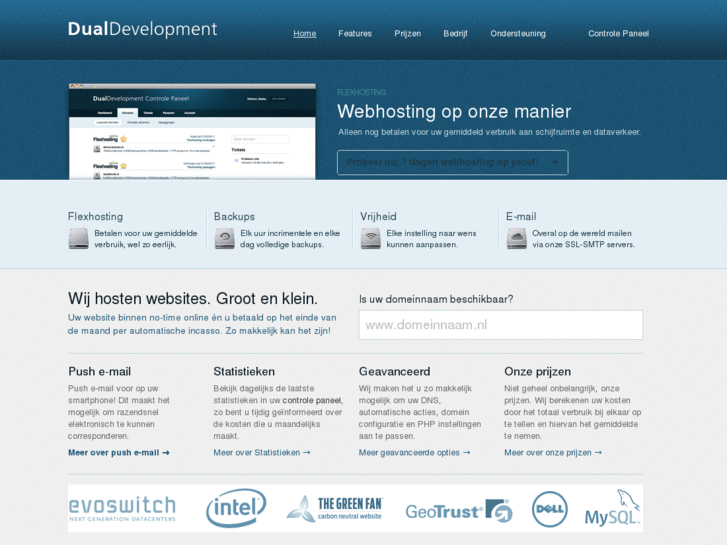Click the Onze prijzen heading
This screenshot has height=545, width=727.
(537, 372)
